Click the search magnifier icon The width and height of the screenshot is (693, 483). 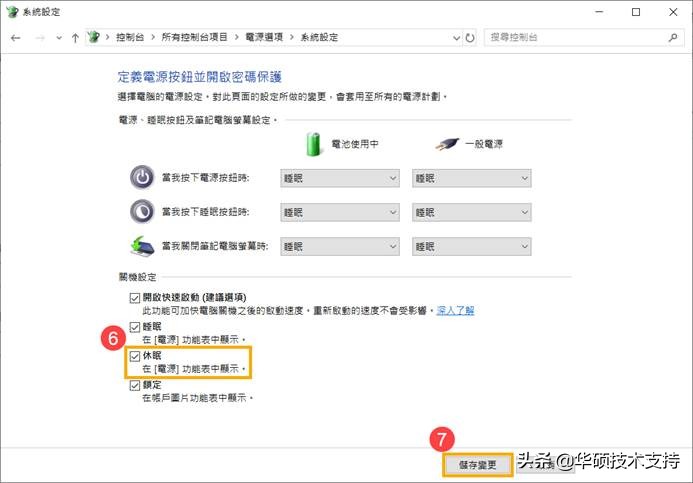coord(673,38)
